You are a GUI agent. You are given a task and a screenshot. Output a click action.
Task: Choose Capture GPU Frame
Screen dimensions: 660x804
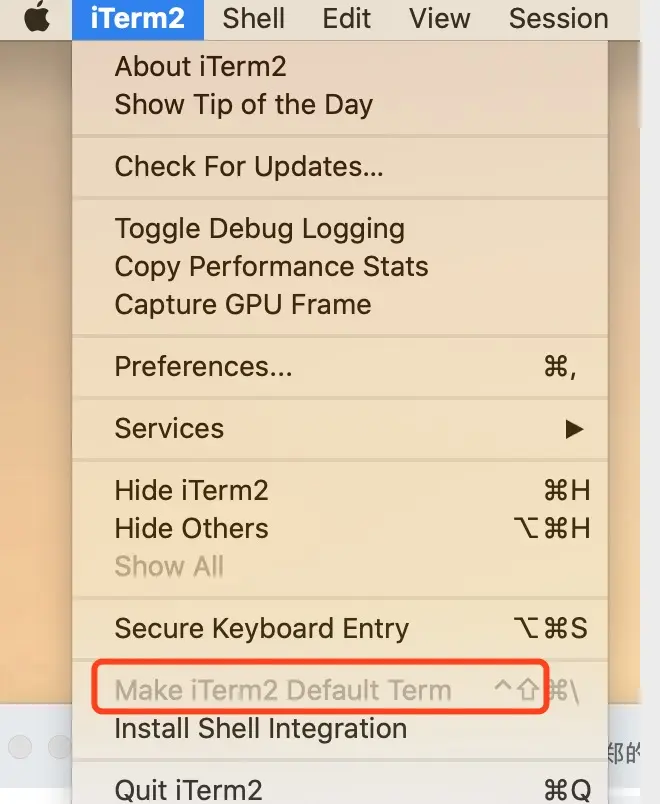point(243,305)
